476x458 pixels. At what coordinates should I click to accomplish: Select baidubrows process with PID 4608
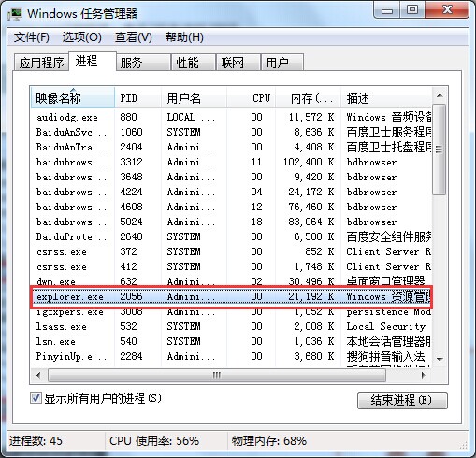[232, 207]
